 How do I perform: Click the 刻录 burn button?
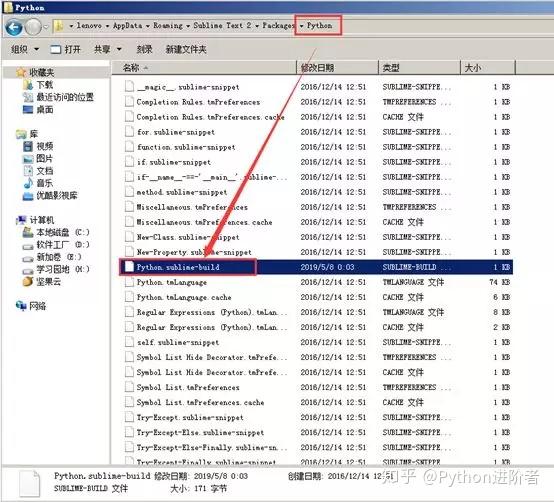(145, 49)
